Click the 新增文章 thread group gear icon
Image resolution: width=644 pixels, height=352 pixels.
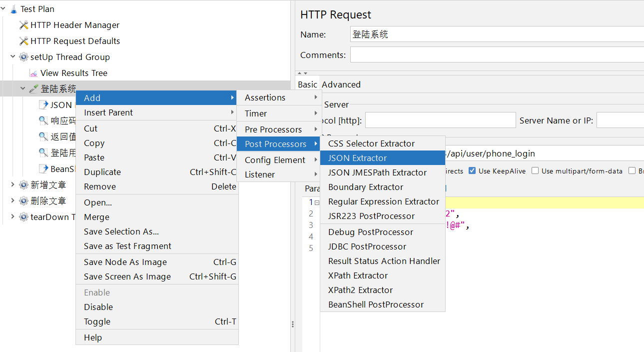(23, 185)
